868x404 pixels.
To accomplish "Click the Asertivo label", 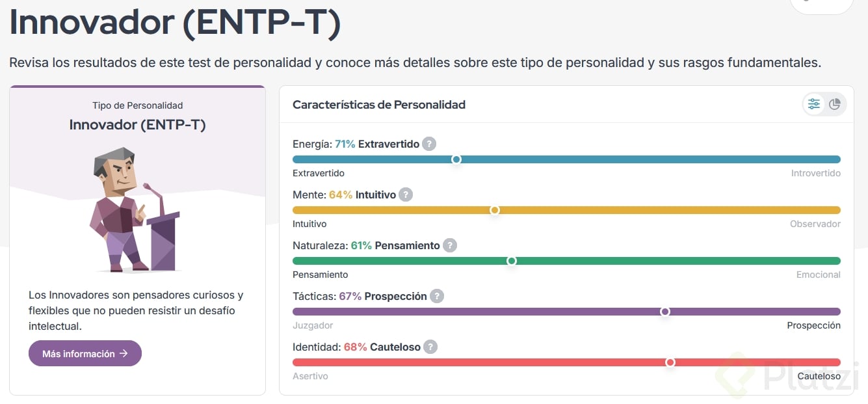I will tap(310, 376).
